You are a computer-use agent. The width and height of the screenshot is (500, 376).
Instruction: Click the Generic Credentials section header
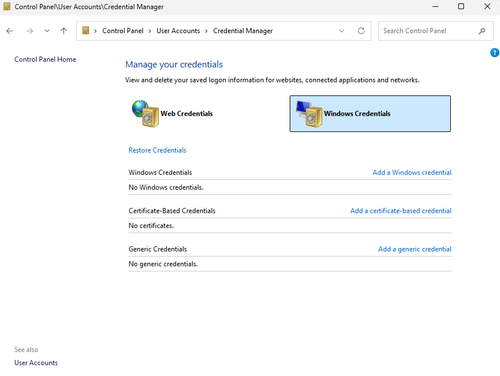coord(158,249)
